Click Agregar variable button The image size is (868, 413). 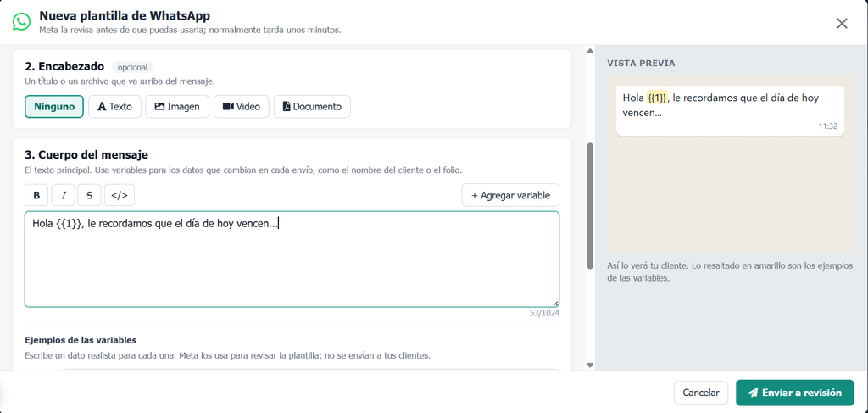point(510,195)
